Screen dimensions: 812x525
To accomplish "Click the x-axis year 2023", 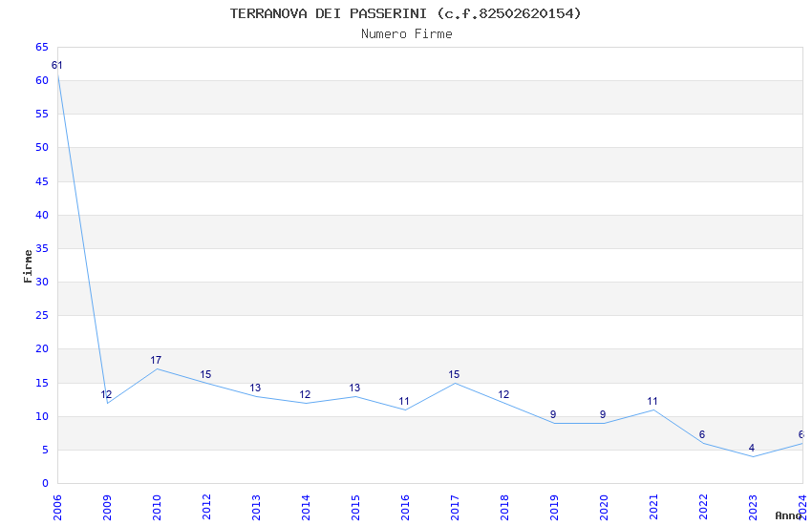I will 753,508.
